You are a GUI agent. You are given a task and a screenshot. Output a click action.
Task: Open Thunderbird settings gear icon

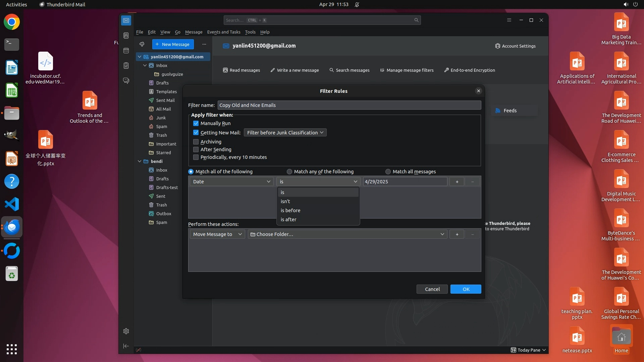click(126, 331)
